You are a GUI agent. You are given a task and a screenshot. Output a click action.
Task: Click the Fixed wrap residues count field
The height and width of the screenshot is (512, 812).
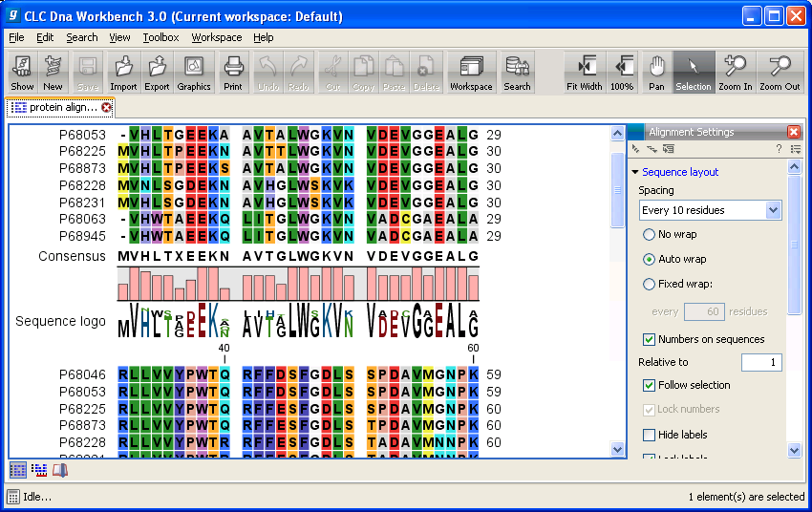pyautogui.click(x=704, y=311)
